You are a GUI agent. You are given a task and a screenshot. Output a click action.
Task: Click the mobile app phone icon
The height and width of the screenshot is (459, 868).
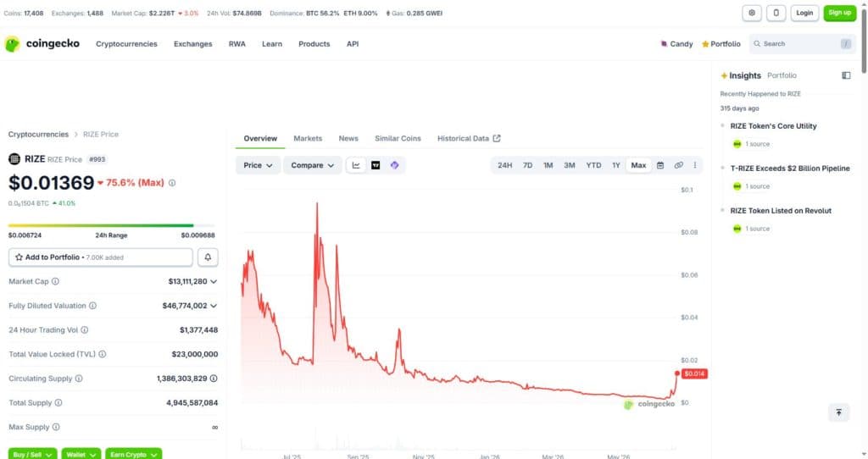click(776, 13)
